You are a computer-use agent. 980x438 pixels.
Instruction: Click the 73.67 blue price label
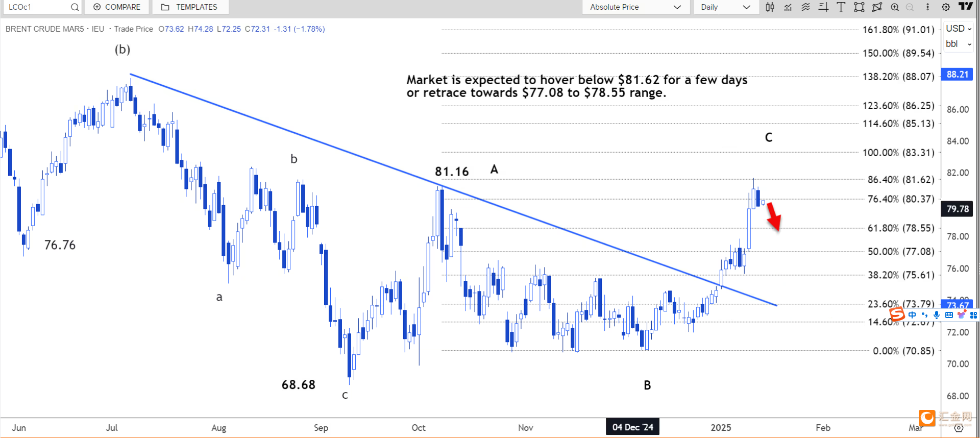(x=957, y=305)
